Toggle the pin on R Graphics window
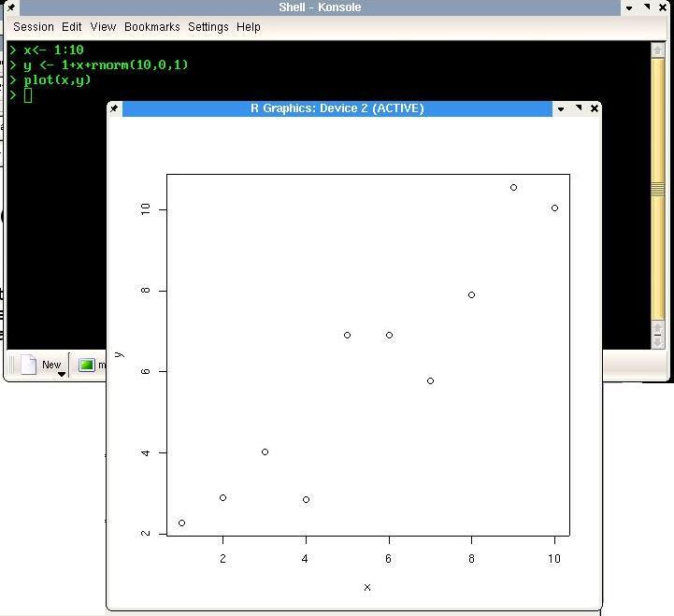674x616 pixels. (x=114, y=108)
